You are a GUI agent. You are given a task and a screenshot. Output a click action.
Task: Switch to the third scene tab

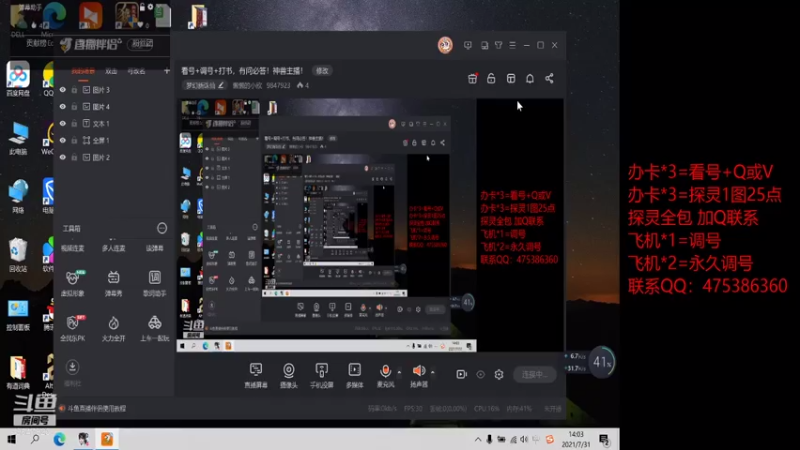point(136,71)
